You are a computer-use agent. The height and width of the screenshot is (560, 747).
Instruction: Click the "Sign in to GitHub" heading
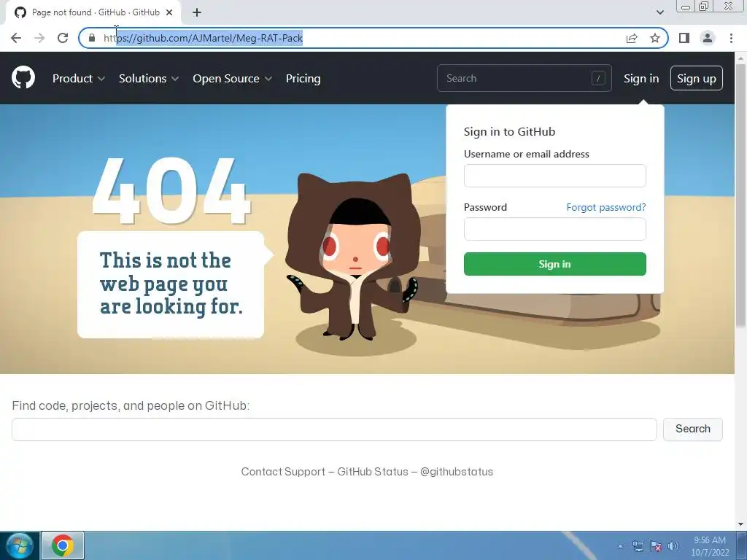pos(509,131)
